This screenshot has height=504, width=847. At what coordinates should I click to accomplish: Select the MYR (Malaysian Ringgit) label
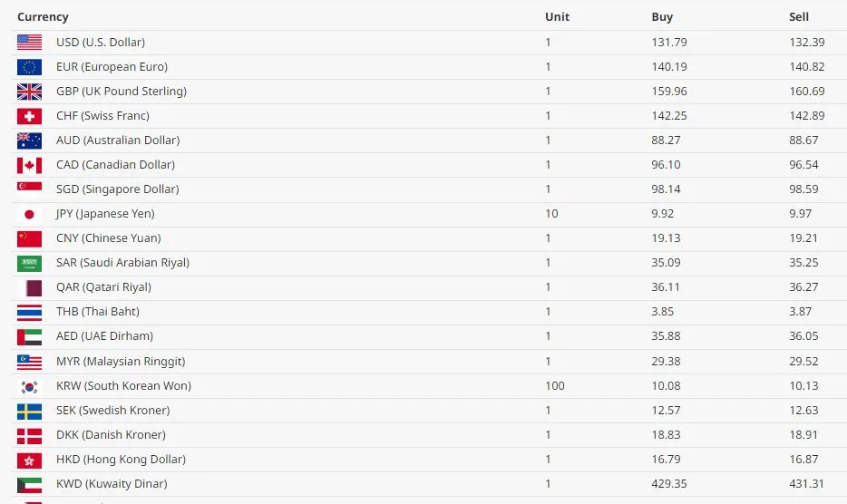coord(121,362)
